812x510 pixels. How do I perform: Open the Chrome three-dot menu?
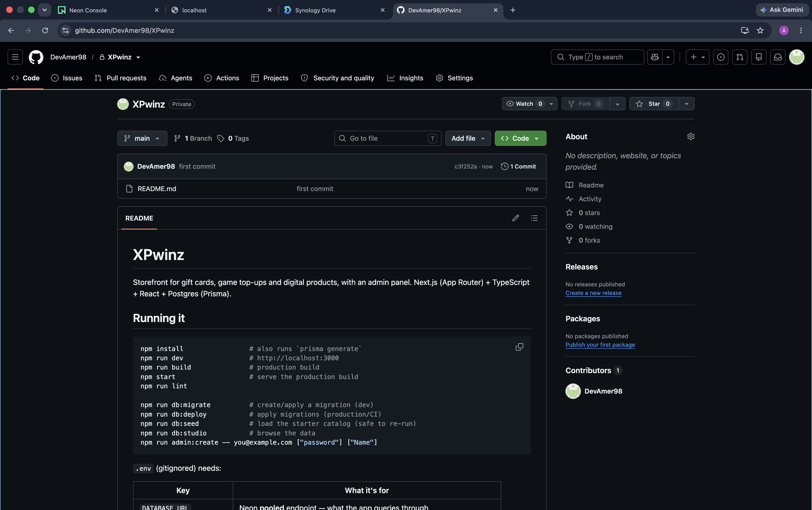point(801,30)
